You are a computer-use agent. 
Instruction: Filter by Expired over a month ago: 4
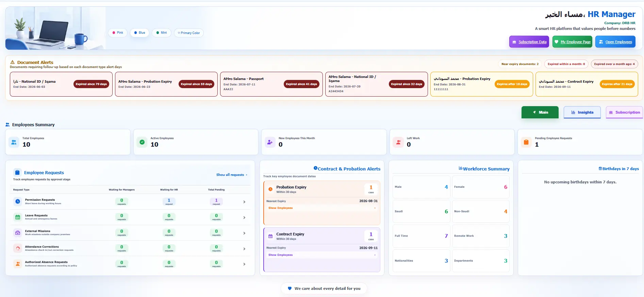[x=614, y=64]
